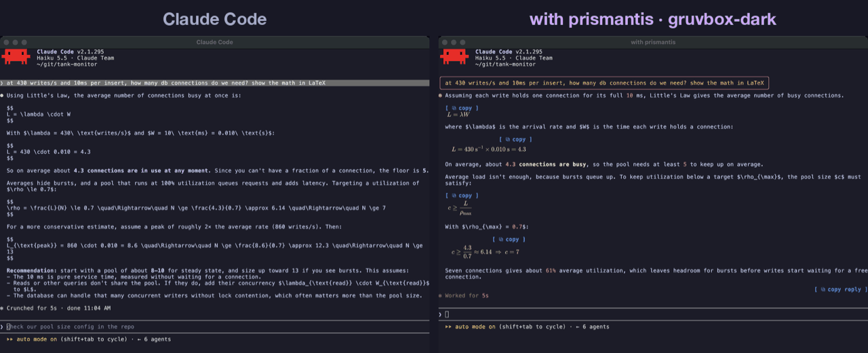Copy the L = λW equation block
Viewport: 868px width, 353px height.
point(462,108)
